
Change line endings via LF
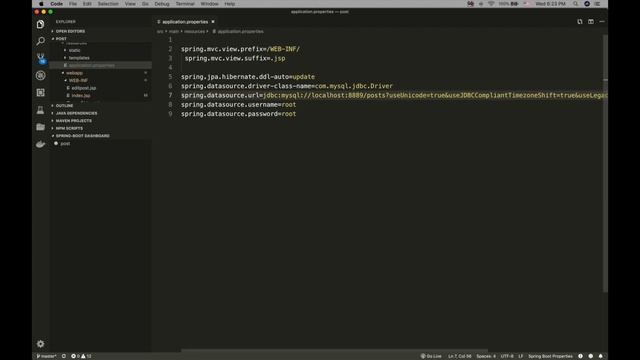[520, 356]
